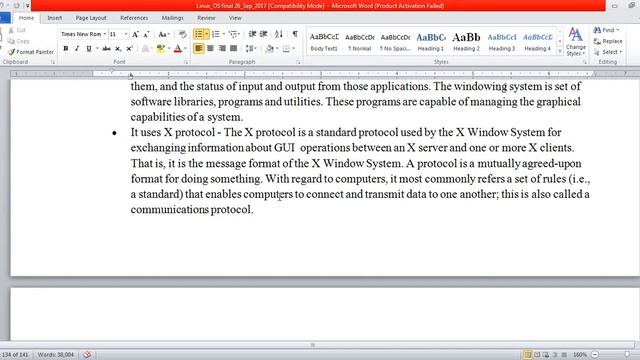
Task: Switch to Outline view icon
Action: tap(555, 355)
